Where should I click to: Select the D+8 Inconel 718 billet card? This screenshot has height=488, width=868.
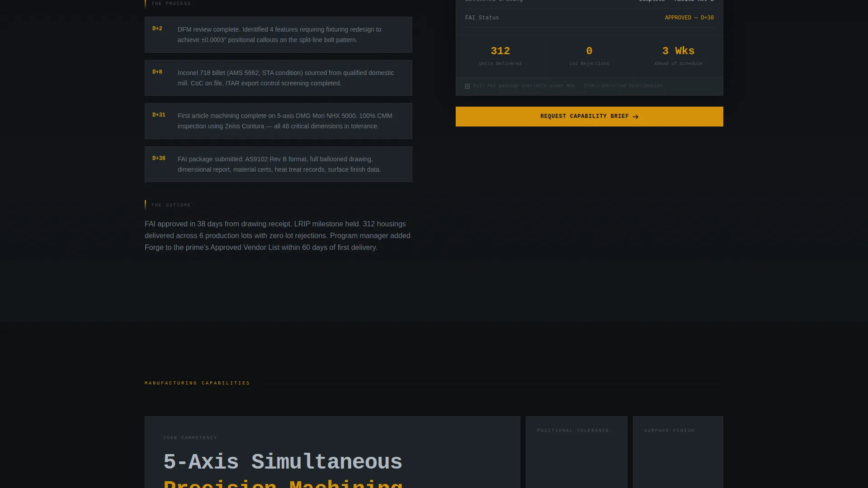(x=278, y=78)
